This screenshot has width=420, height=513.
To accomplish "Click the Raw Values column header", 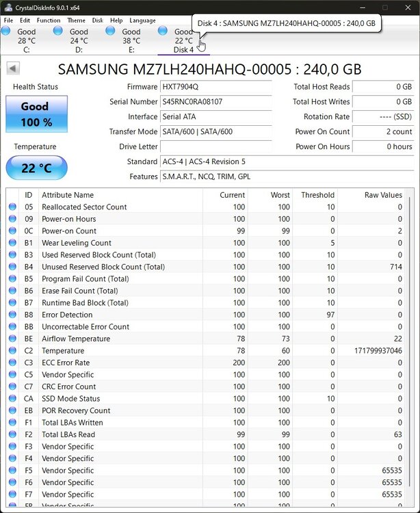I will coord(383,195).
